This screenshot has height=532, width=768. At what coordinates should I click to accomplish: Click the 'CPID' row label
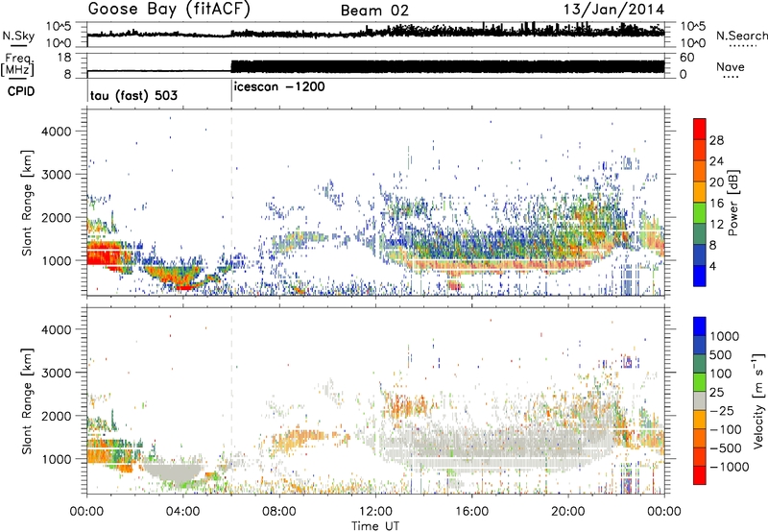21,91
